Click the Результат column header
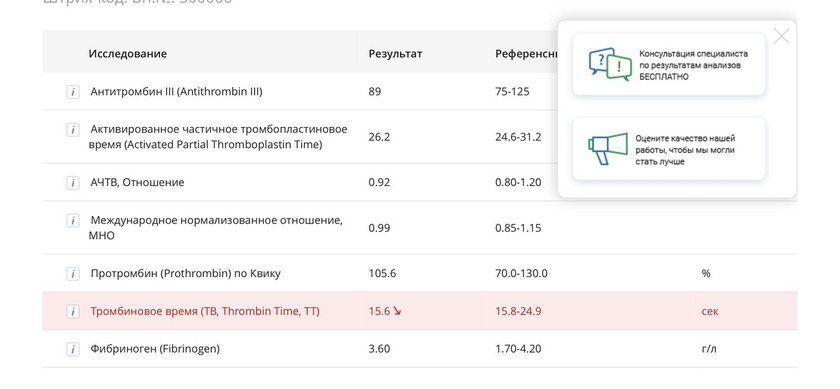The width and height of the screenshot is (840, 389). tap(395, 54)
